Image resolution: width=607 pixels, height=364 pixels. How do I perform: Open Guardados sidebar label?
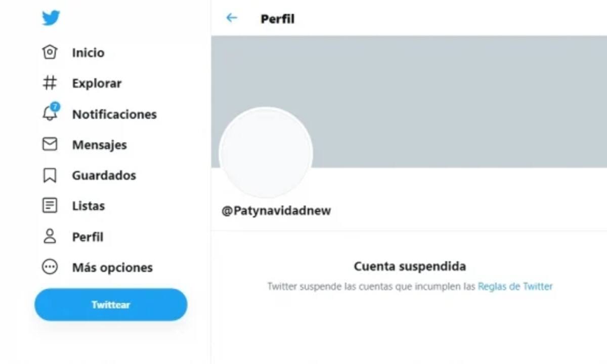[x=104, y=175]
